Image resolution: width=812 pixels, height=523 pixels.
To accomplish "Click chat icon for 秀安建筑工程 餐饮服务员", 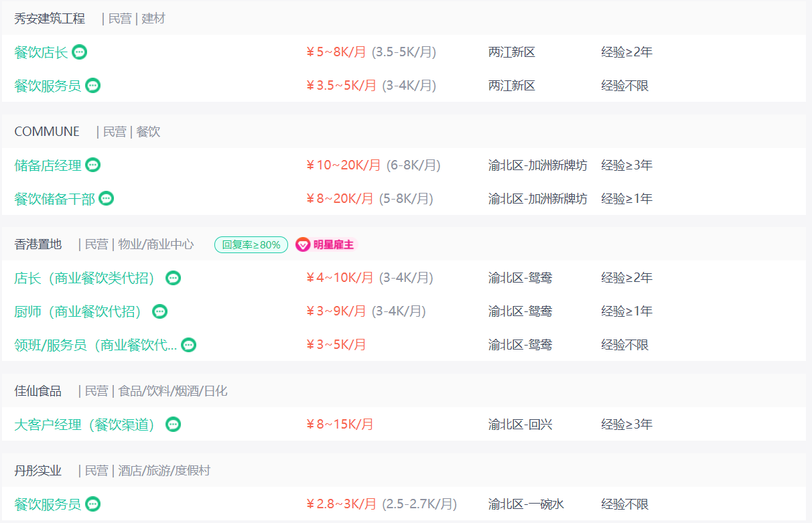I will (x=93, y=86).
